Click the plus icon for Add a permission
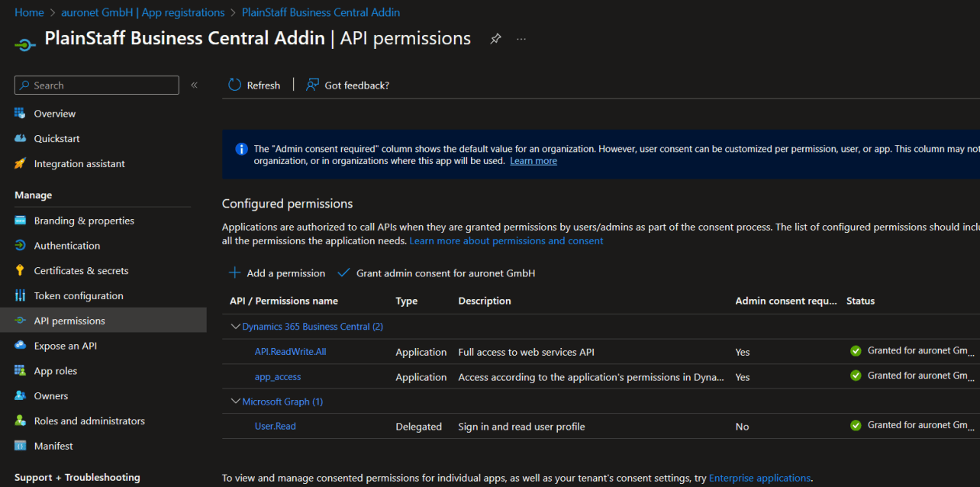 (x=235, y=273)
